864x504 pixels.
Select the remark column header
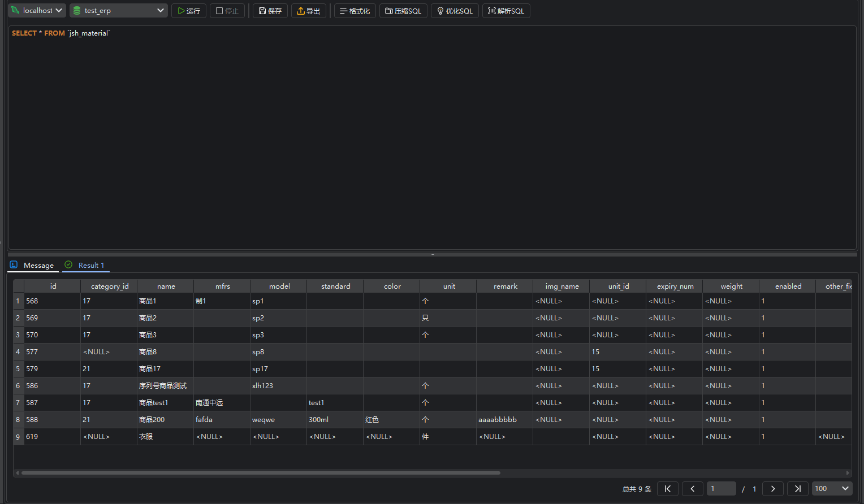(505, 286)
